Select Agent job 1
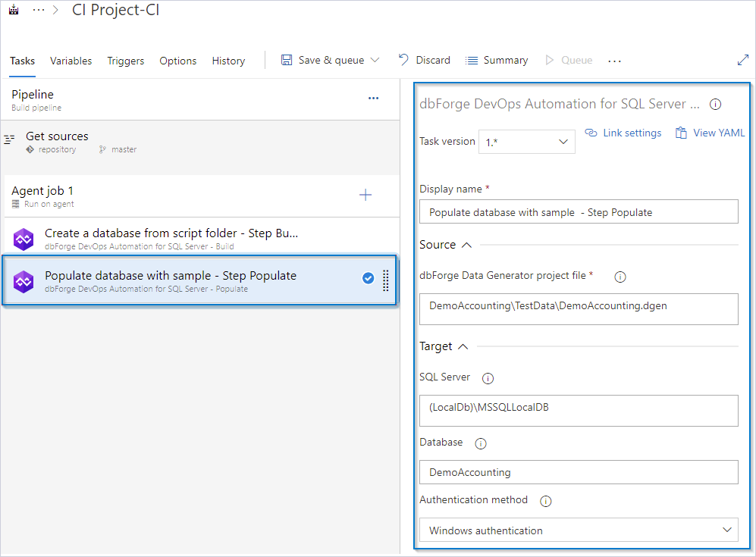The width and height of the screenshot is (756, 557). [200, 196]
